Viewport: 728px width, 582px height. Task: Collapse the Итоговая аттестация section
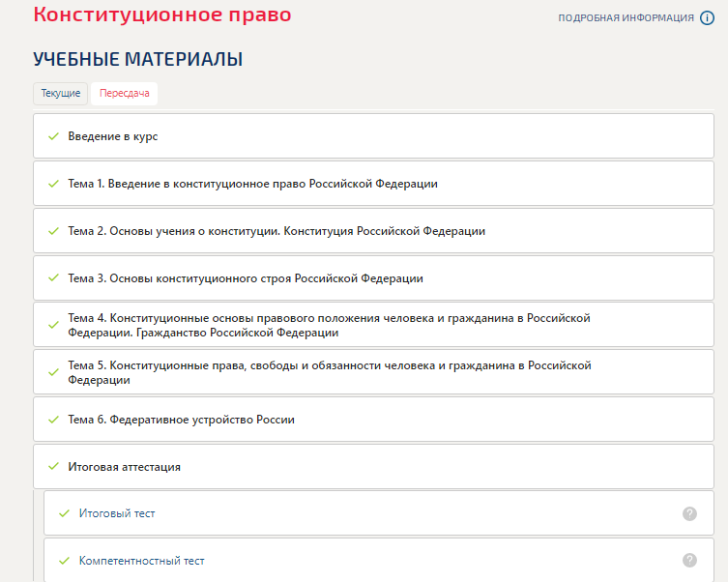point(373,466)
